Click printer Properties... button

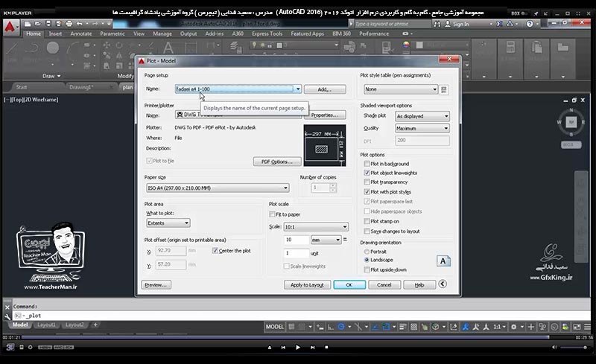point(325,115)
